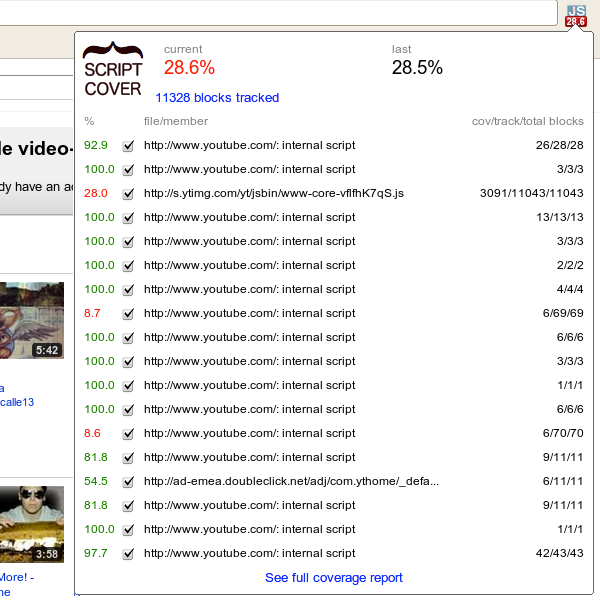This screenshot has width=600, height=601.
Task: Click the 6/69/69 blocks value
Action: click(563, 313)
